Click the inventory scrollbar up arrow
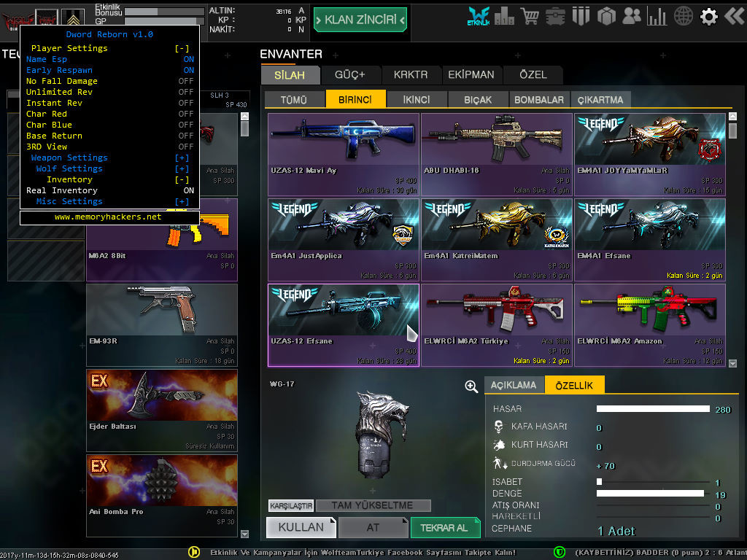747x560 pixels. 732,116
